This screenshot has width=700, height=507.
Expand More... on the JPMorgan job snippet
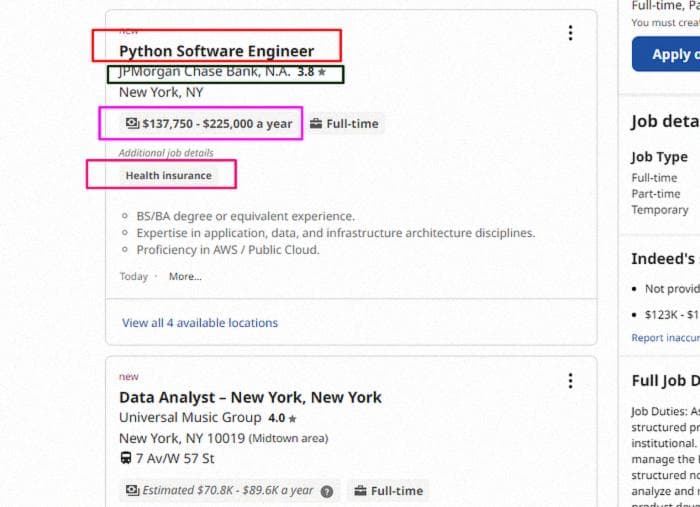click(x=185, y=276)
